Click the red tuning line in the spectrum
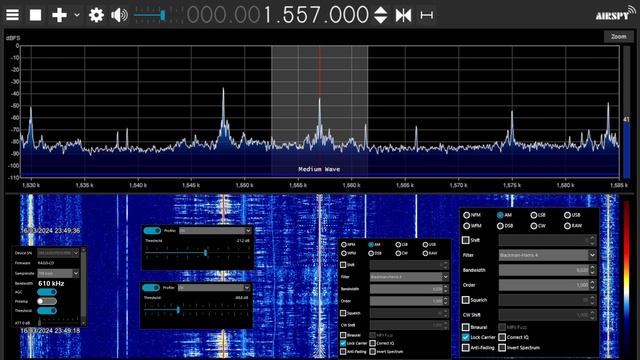The width and height of the screenshot is (640, 360). (x=320, y=71)
